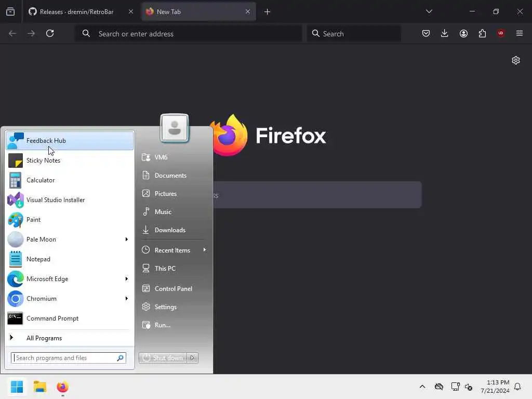This screenshot has width=532, height=399.
Task: Show All Programs list
Action: pos(70,338)
